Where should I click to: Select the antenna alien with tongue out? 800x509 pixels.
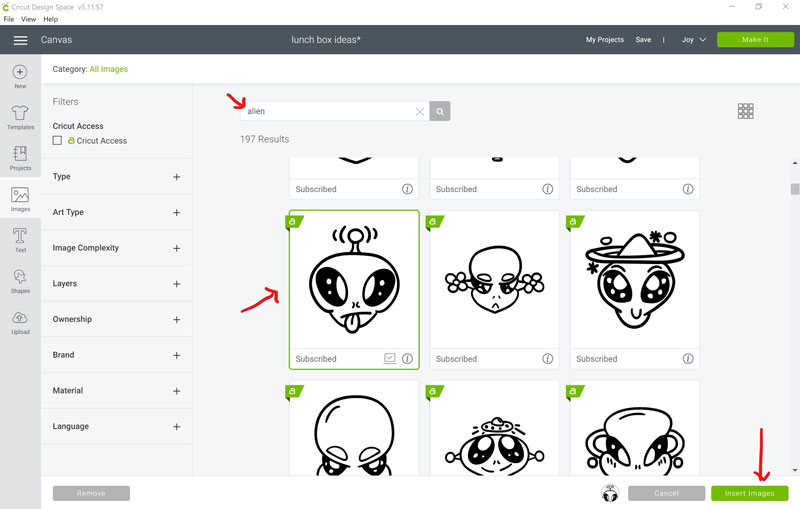coord(354,279)
